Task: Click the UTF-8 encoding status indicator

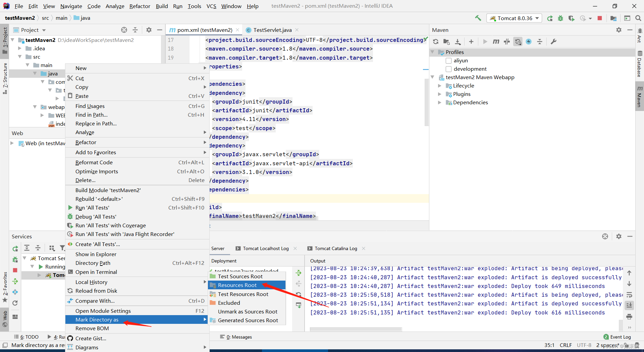Action: point(584,345)
